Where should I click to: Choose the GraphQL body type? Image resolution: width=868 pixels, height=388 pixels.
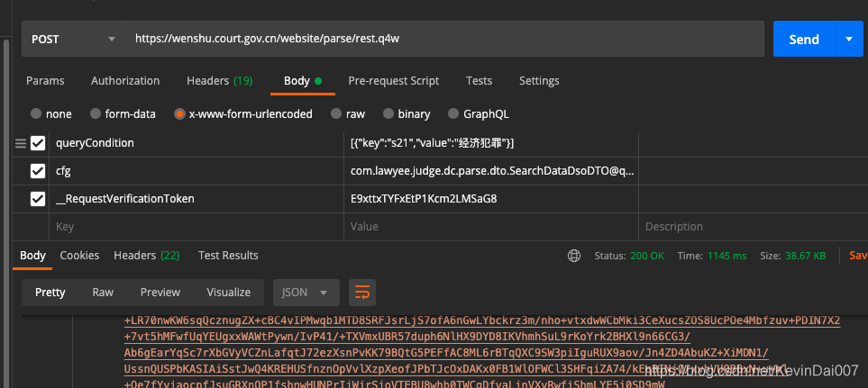[x=479, y=113]
